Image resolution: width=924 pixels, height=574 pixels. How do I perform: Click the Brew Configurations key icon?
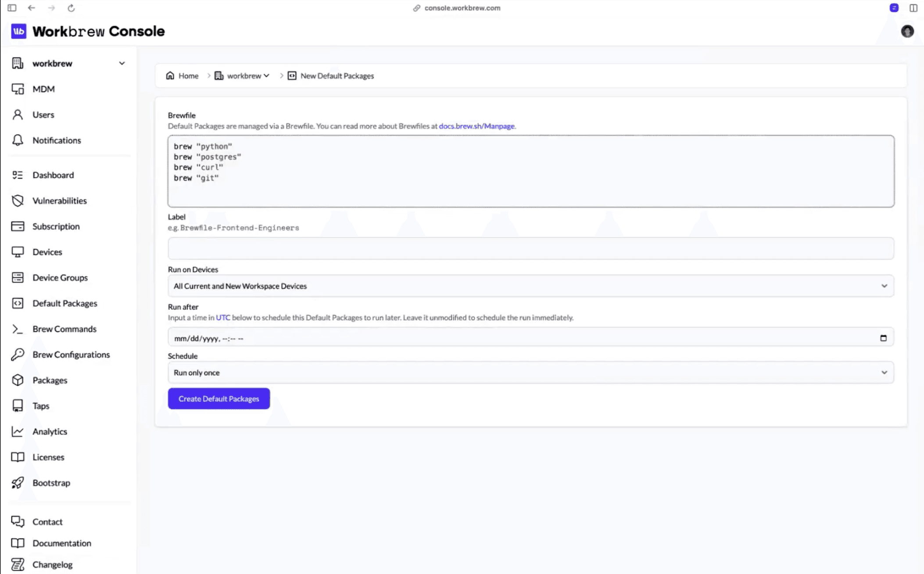coord(18,354)
